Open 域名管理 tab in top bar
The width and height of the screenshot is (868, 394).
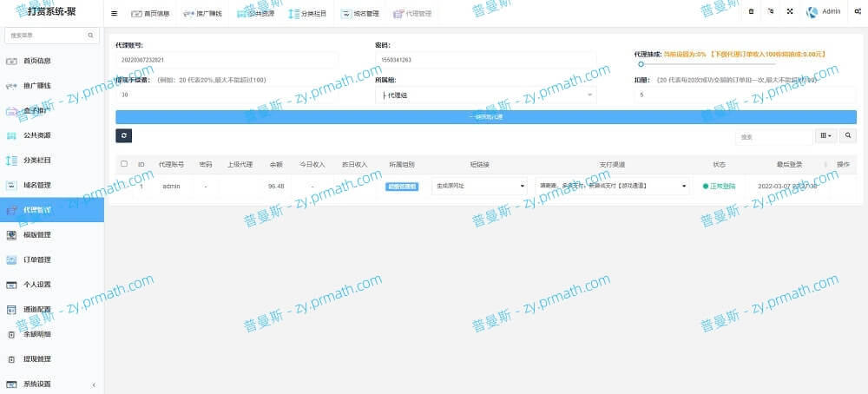[x=360, y=13]
